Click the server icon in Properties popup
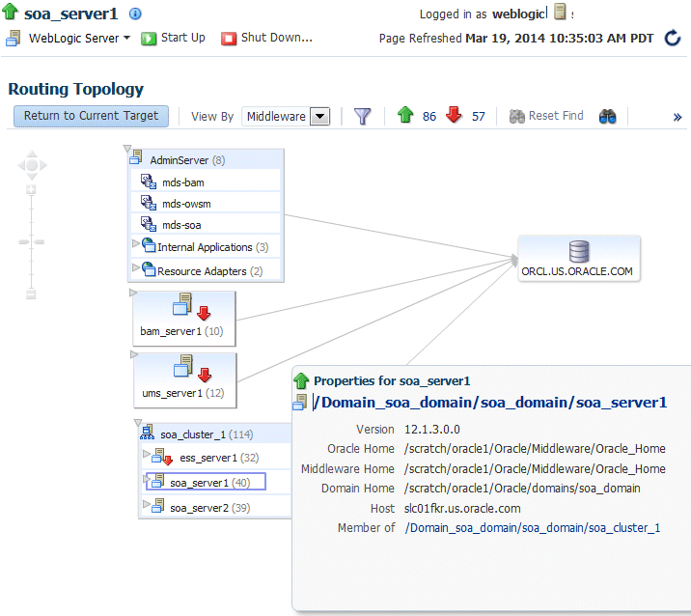691x616 pixels. pyautogui.click(x=300, y=402)
